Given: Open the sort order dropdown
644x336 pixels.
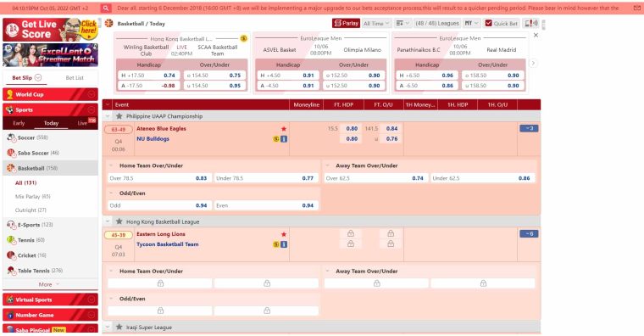Looking at the screenshot, I should (x=402, y=24).
